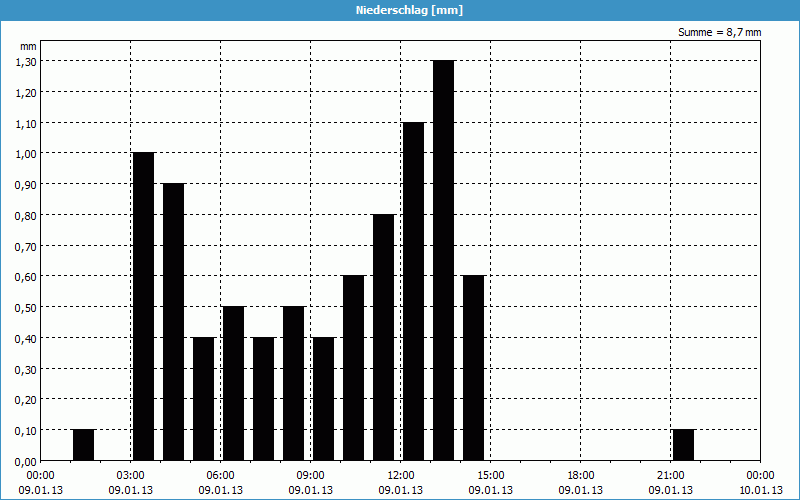Click the 03:00 time axis label
Viewport: 800px width, 500px height.
[131, 475]
